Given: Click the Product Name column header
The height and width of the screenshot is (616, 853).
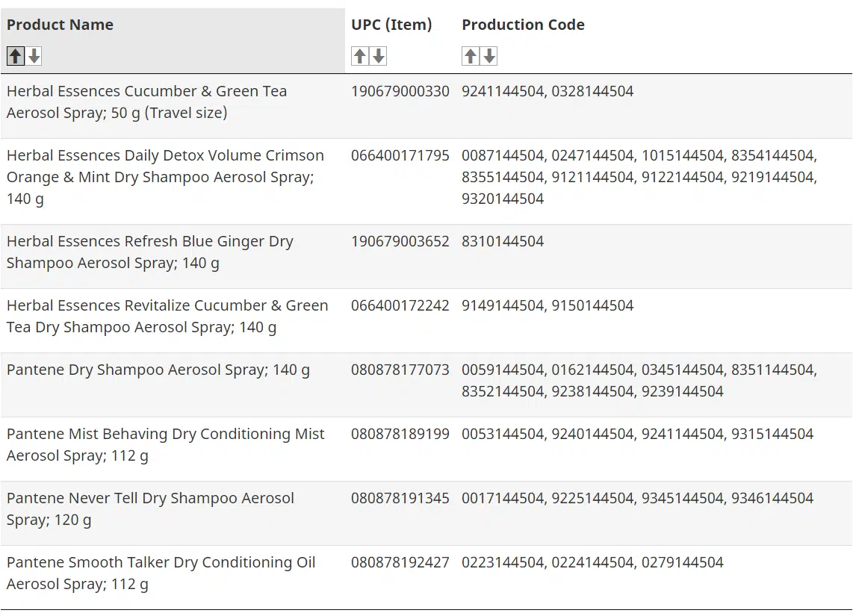Looking at the screenshot, I should (x=60, y=25).
